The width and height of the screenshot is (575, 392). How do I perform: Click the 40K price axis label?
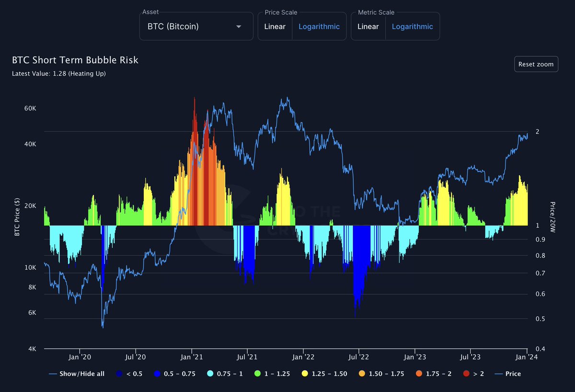coord(30,145)
